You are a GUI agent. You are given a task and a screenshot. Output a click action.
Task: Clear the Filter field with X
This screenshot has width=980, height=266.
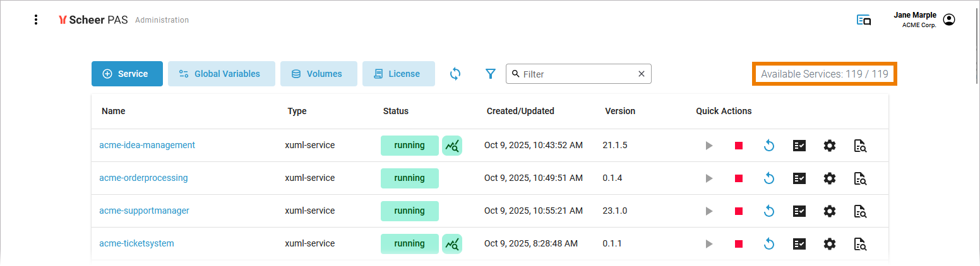[642, 74]
